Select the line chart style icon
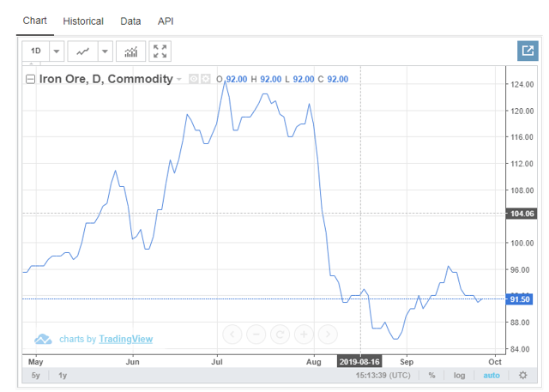The image size is (549, 392). click(x=83, y=51)
